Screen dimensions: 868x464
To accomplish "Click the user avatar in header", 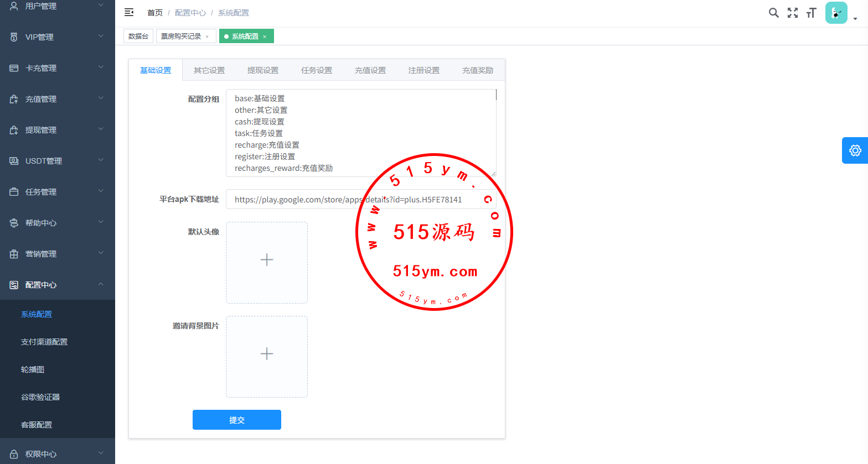I will (836, 13).
